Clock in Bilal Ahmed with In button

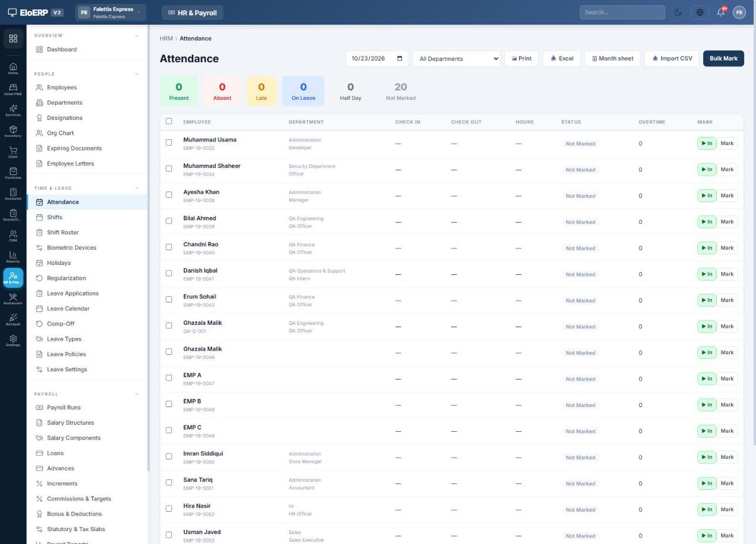[x=707, y=222]
